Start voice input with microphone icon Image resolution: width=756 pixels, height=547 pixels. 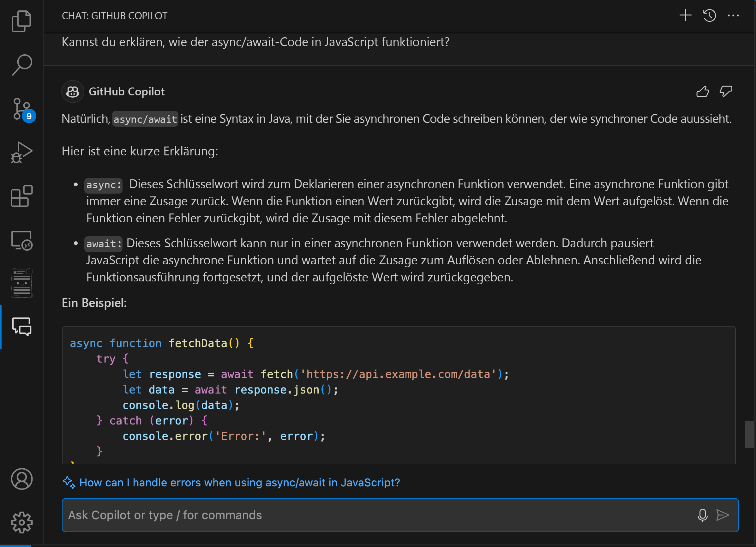[x=702, y=515]
